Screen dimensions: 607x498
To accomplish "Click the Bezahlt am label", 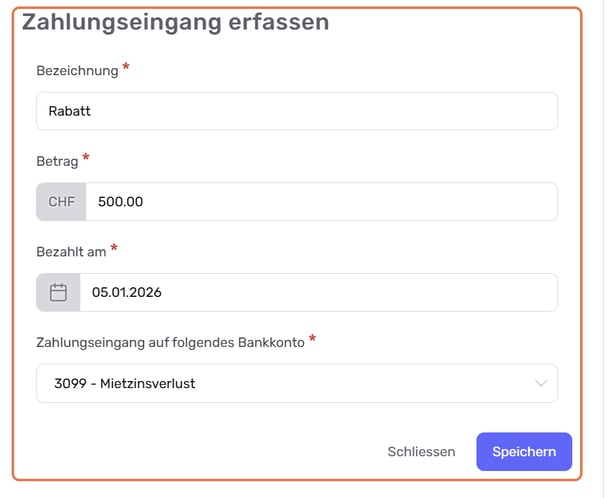I will [71, 251].
